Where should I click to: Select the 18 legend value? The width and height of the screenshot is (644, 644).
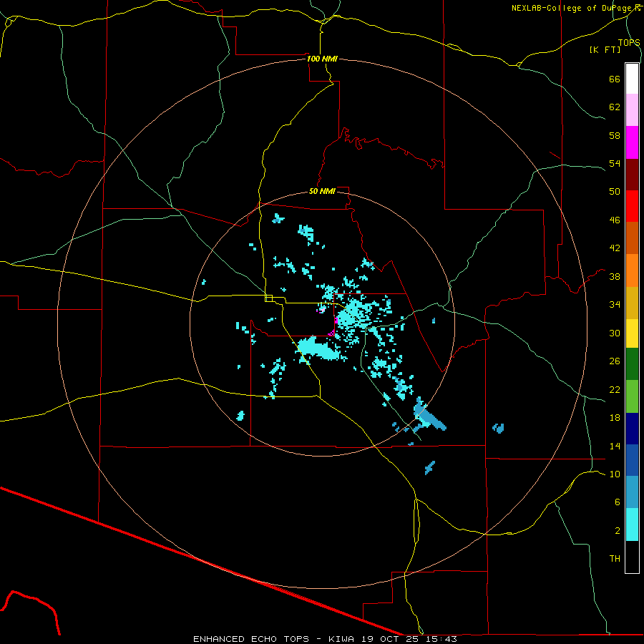pyautogui.click(x=615, y=418)
